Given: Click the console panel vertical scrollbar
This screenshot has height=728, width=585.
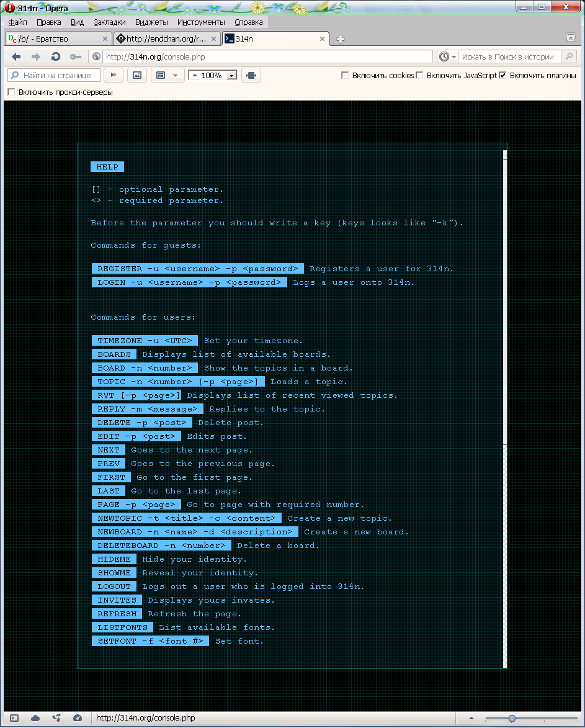Looking at the screenshot, I should pyautogui.click(x=505, y=408).
